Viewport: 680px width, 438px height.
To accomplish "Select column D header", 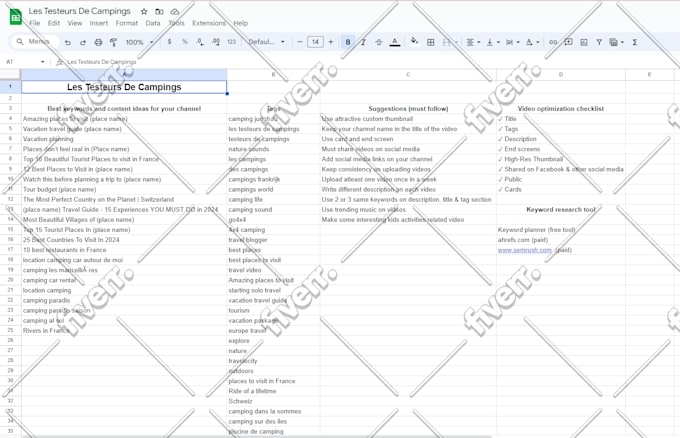I will [561, 75].
